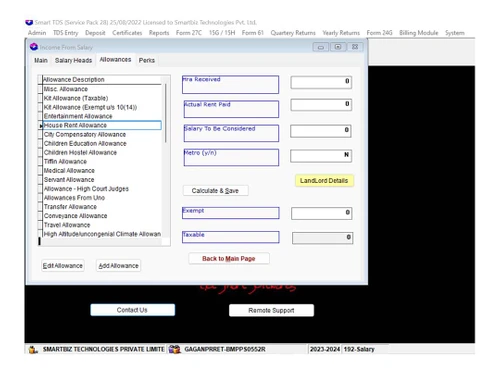Open the Form 27C menu
500x375 pixels.
click(x=189, y=33)
